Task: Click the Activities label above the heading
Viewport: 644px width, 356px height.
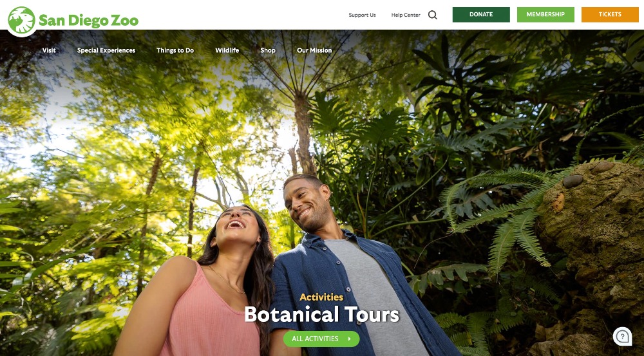Action: point(321,297)
